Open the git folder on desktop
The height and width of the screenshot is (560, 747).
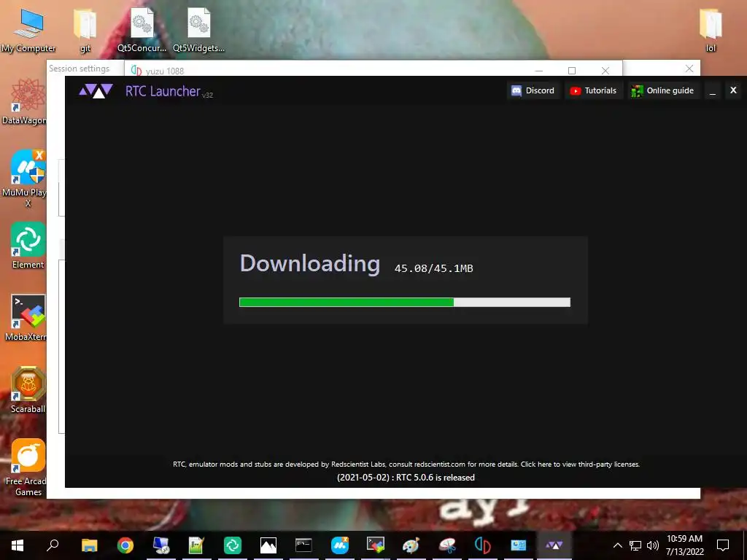85,30
